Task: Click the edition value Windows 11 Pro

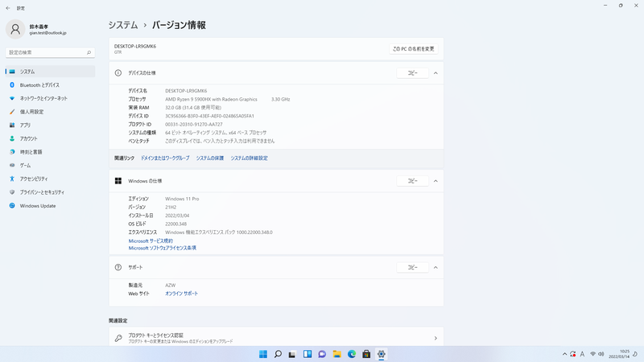Action: 182,199
